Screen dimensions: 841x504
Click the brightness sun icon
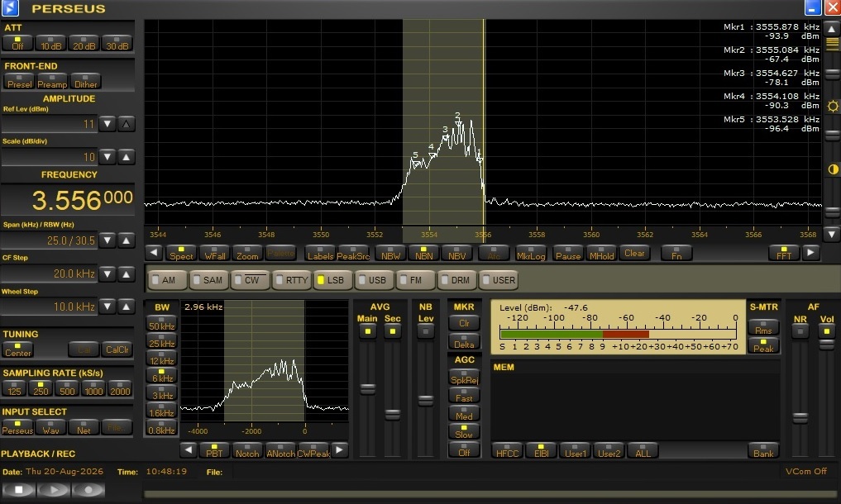[x=833, y=106]
